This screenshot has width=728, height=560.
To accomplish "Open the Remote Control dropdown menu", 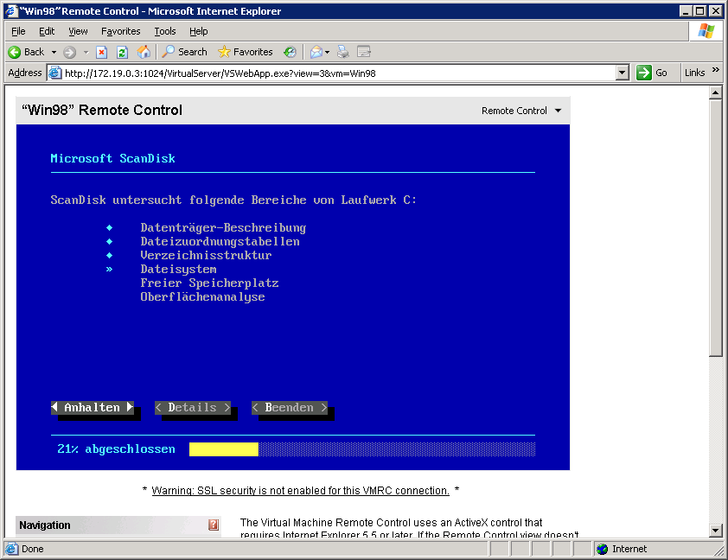I will click(x=521, y=111).
